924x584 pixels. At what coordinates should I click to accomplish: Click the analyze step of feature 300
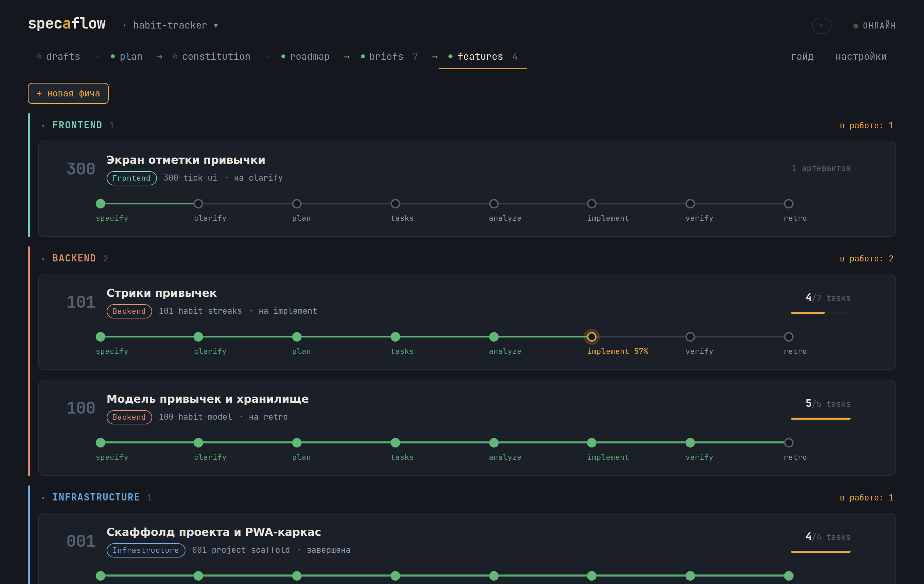click(x=494, y=204)
